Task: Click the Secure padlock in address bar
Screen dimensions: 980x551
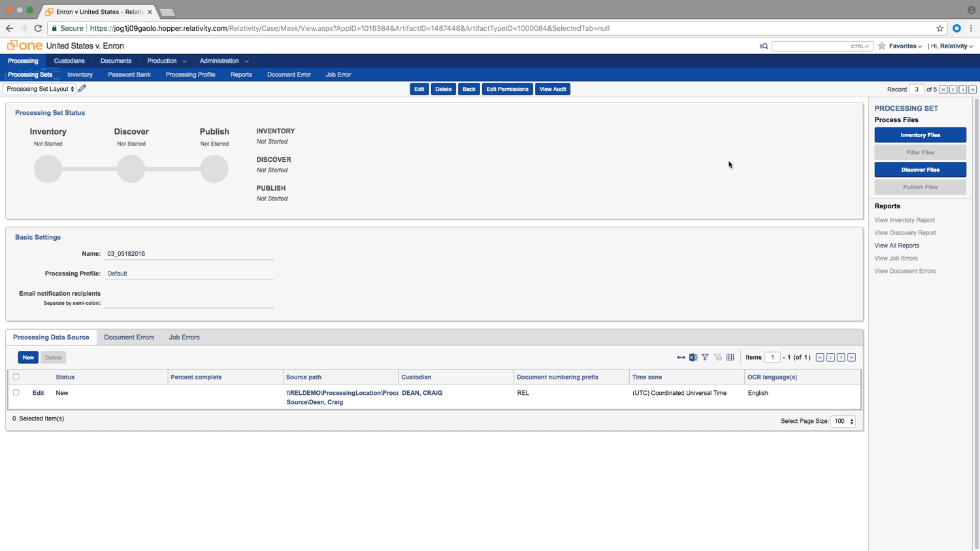Action: coord(55,29)
